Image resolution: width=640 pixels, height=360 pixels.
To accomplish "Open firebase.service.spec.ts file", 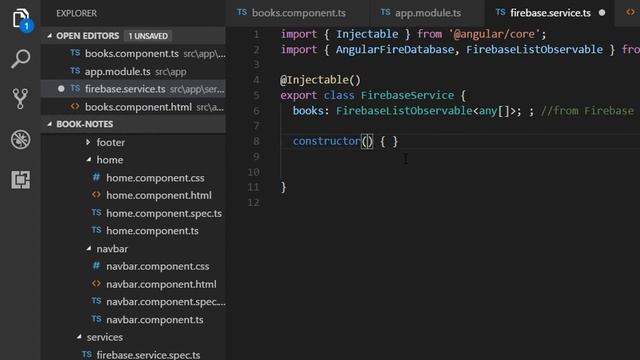I will coord(148,355).
